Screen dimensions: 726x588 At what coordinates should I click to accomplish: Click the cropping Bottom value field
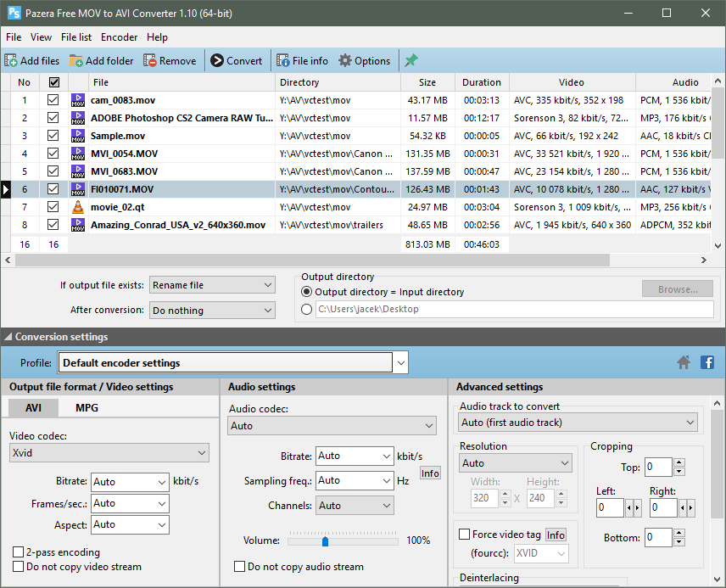pos(658,537)
